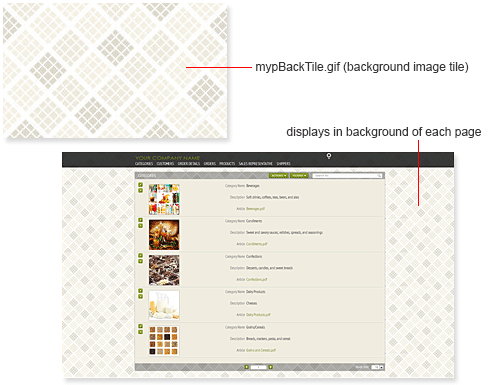Click lower green icon in Condiments row
This screenshot has height=385, width=489.
pyautogui.click(x=140, y=226)
